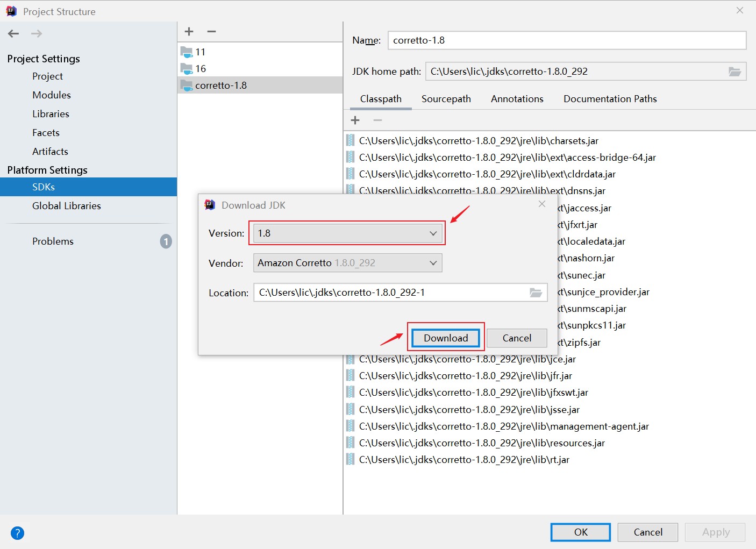Click the corretto-1.8 SDK folder icon
756x549 pixels.
[x=187, y=85]
